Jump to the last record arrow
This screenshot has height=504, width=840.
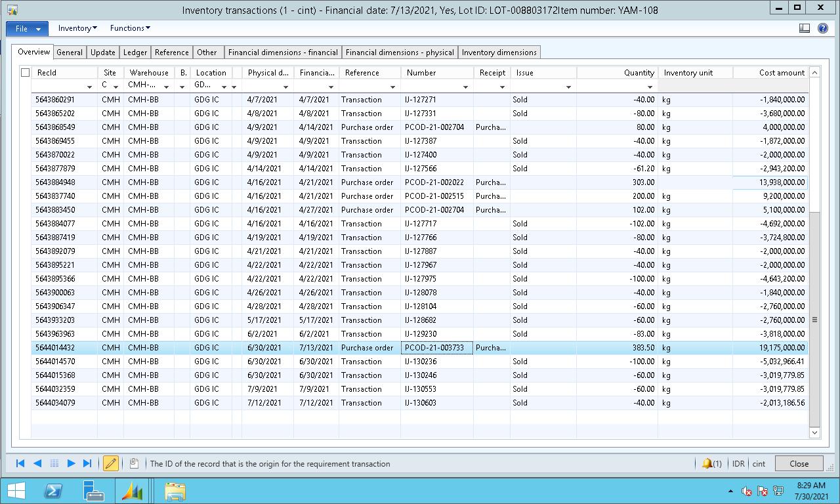pyautogui.click(x=87, y=463)
